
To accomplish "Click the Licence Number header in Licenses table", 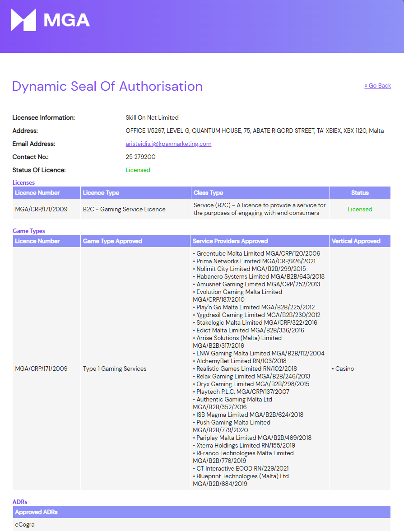I will coord(37,193).
